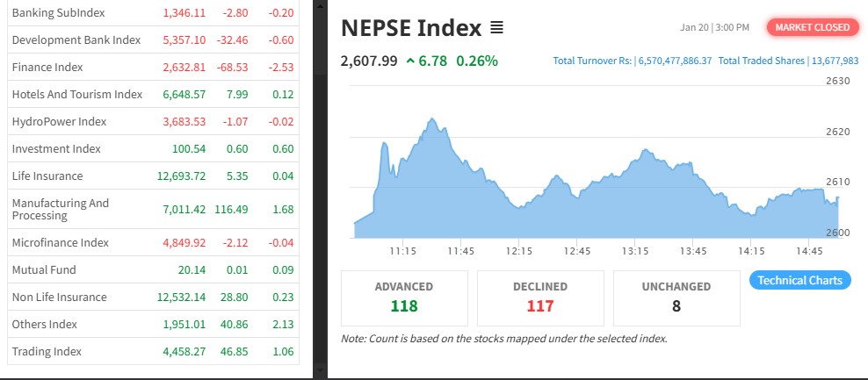
Task: Select Development Bank Index row
Action: pos(76,40)
